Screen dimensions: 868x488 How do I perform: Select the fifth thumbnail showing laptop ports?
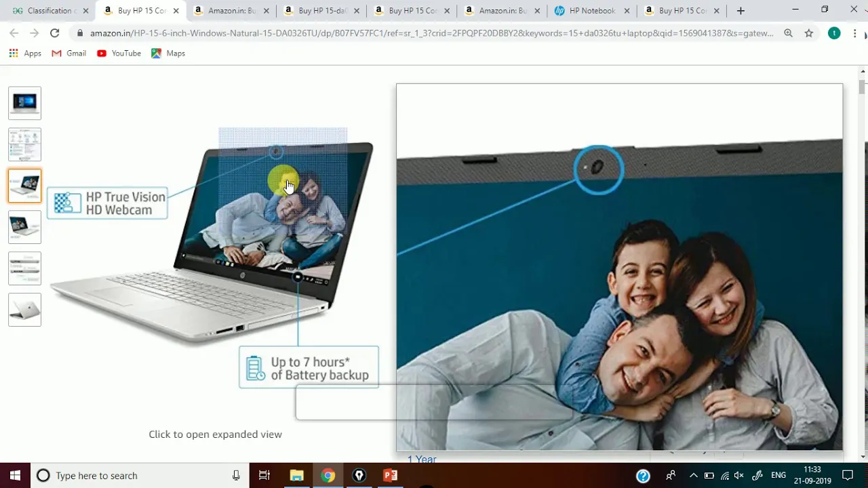[25, 268]
